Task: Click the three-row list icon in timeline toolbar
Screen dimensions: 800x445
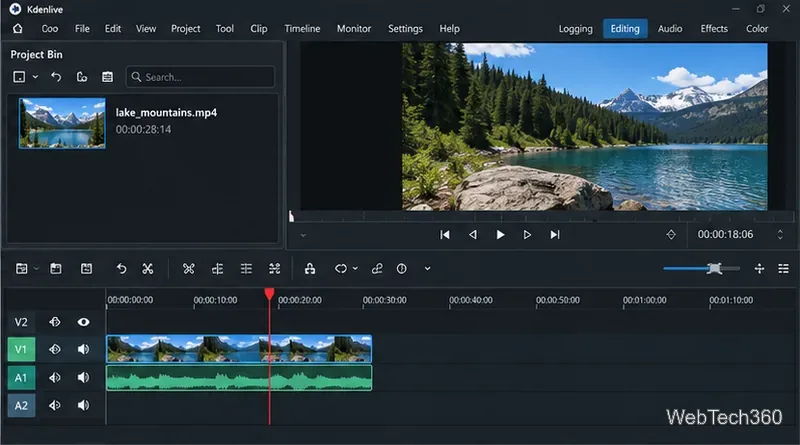Action: click(x=246, y=269)
